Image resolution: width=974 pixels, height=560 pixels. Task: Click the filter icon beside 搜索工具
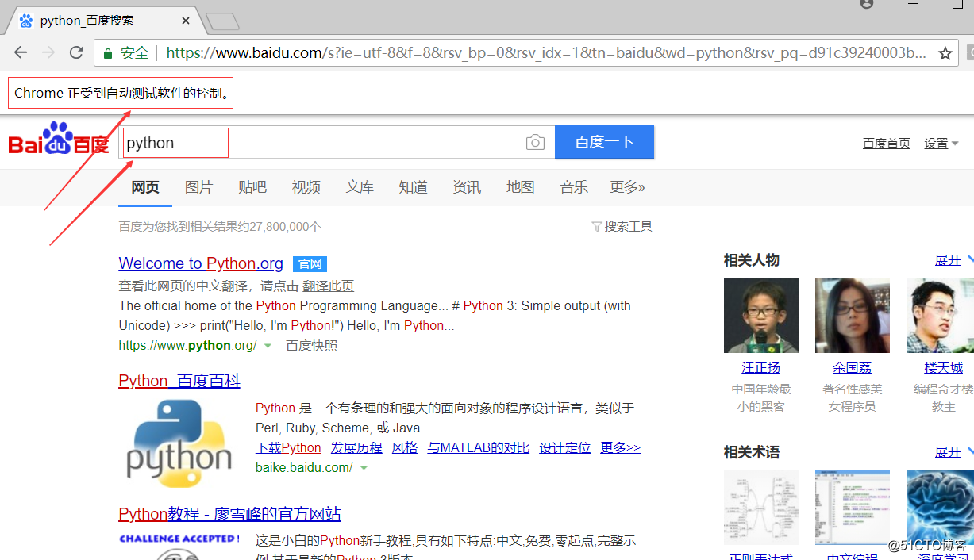(596, 227)
